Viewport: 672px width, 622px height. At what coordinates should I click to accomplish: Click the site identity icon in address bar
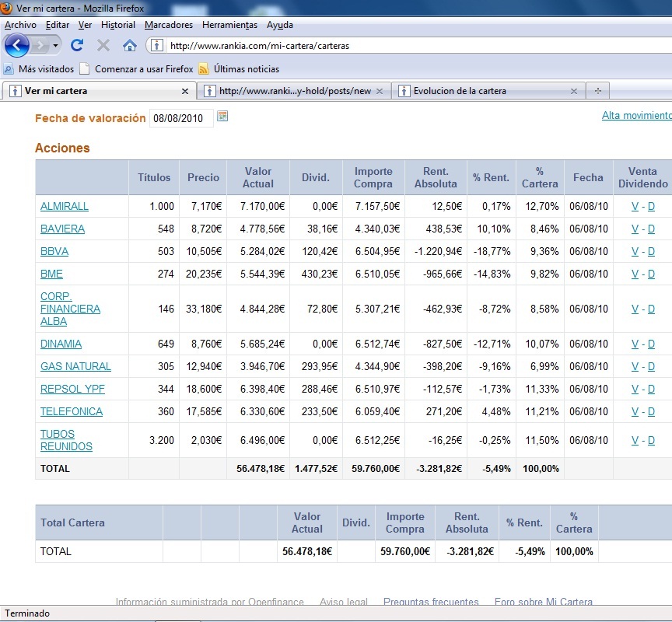(156, 45)
